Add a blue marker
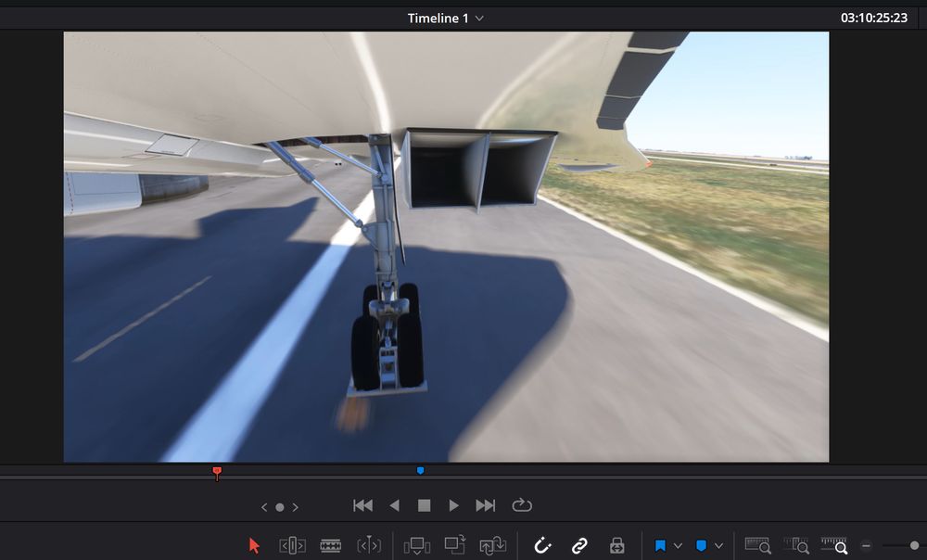The width and height of the screenshot is (927, 560). [x=701, y=545]
